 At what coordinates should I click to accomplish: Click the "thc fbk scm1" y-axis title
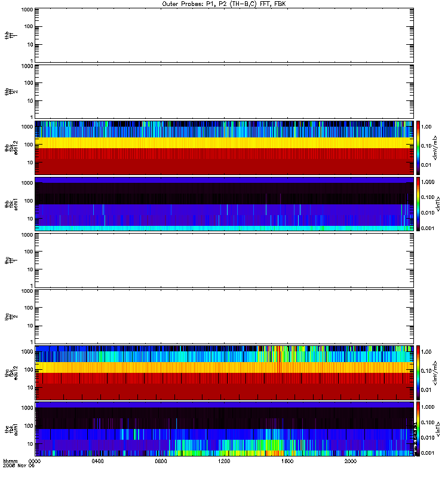[11, 429]
